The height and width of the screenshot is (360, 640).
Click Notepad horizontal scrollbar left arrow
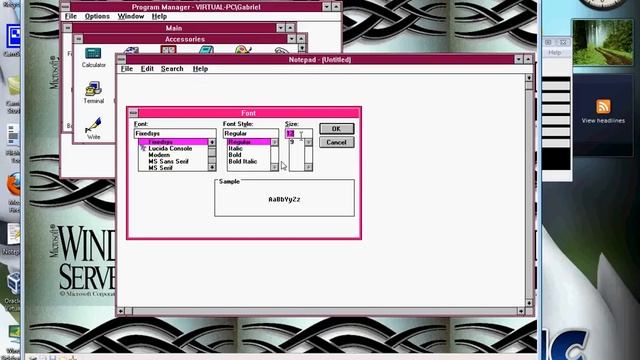click(x=121, y=311)
